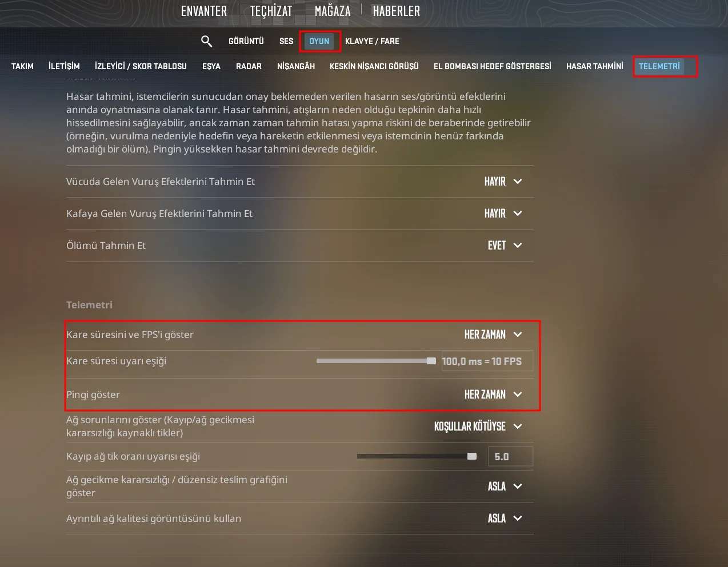Screen dimensions: 728x567
Task: Click the settings search magnifier icon
Action: click(206, 41)
